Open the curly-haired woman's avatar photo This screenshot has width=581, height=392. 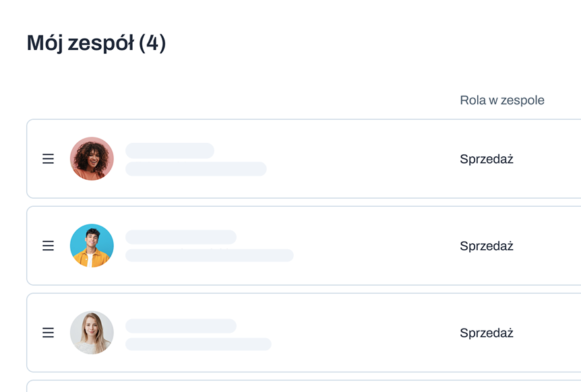tap(92, 159)
